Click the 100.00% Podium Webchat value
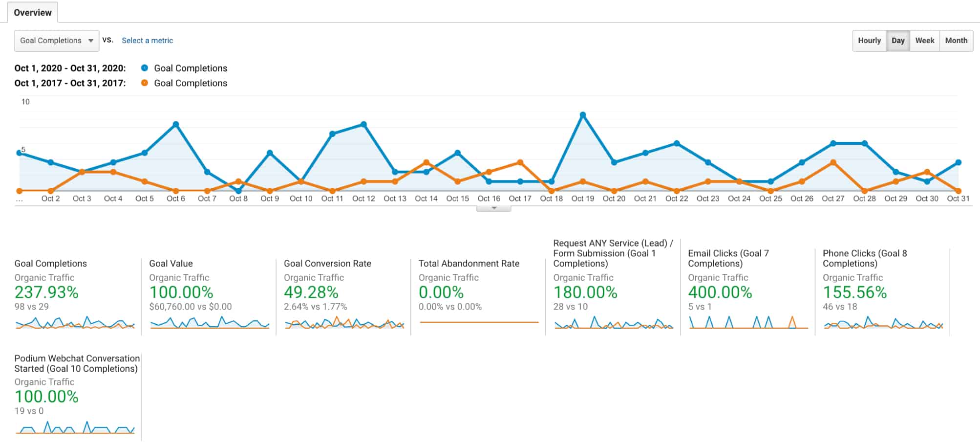Screen dimensions: 980x447 click(46, 396)
